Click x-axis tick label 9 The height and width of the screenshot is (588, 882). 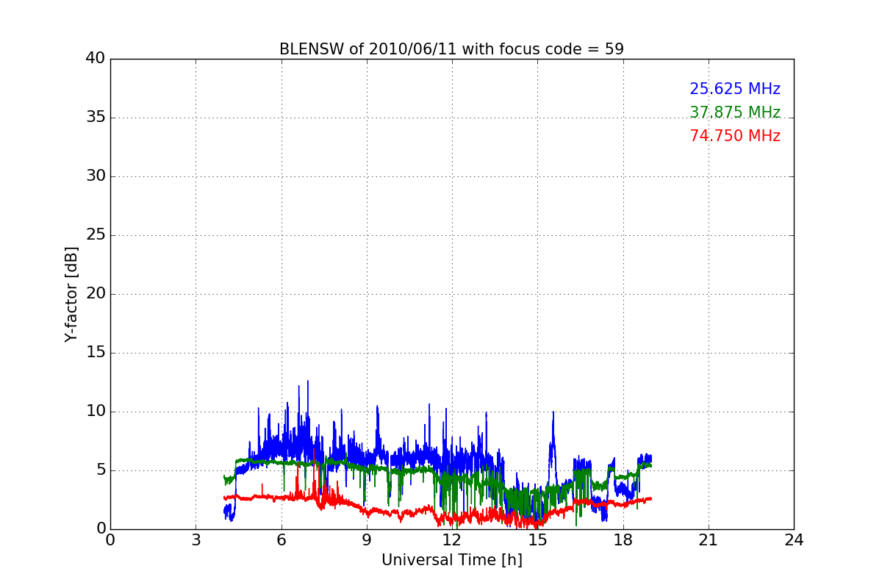tap(367, 539)
